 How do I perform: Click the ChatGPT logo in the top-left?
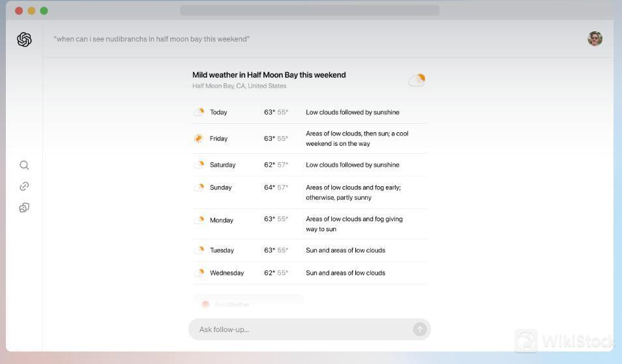24,40
